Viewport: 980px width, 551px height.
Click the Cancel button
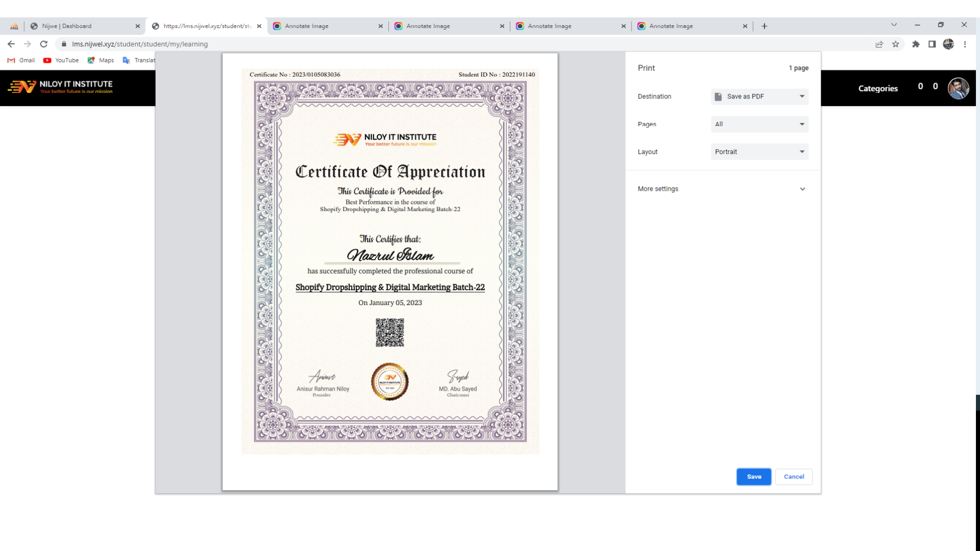point(794,477)
